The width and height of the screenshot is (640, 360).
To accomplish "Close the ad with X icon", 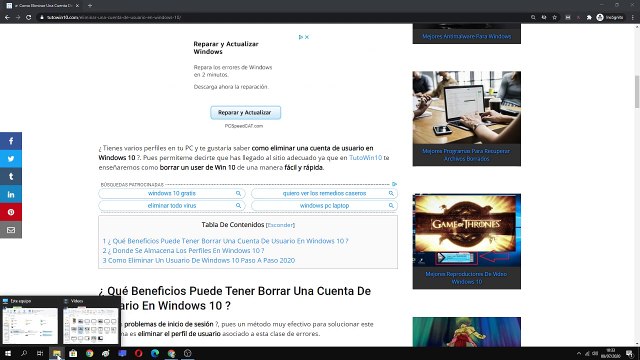I will 307,37.
